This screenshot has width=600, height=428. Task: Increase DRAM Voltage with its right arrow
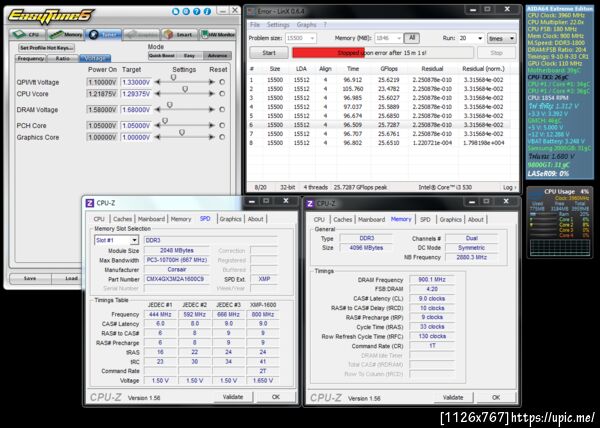pos(211,109)
